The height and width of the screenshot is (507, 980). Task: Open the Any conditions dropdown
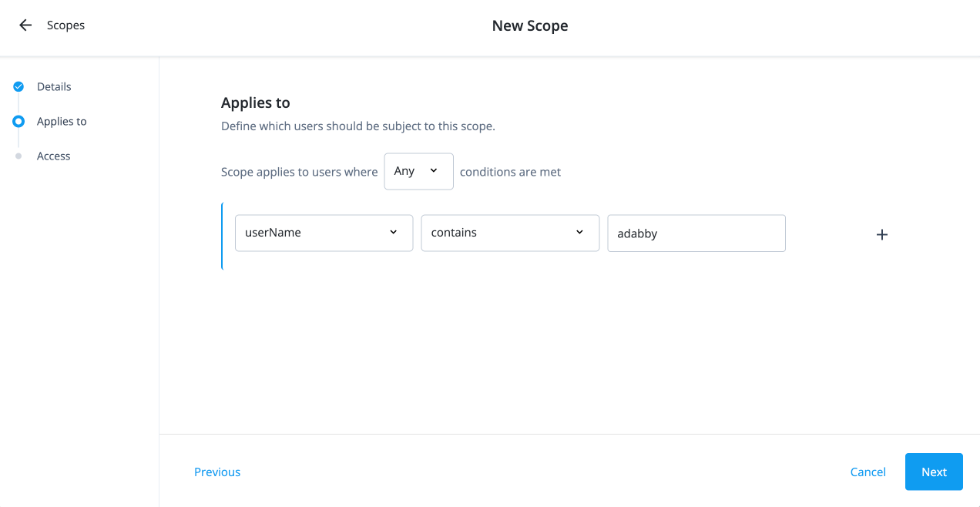click(418, 171)
